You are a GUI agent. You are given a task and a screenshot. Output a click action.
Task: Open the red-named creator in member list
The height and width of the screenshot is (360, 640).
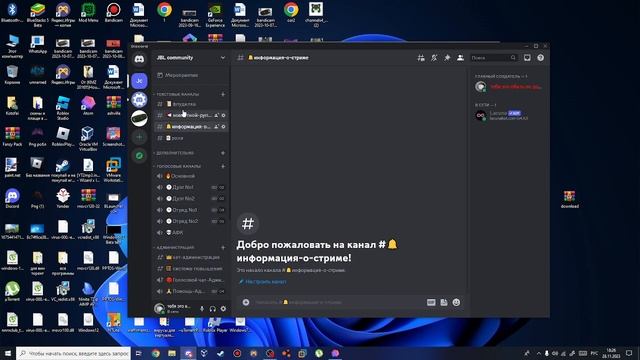tap(509, 87)
